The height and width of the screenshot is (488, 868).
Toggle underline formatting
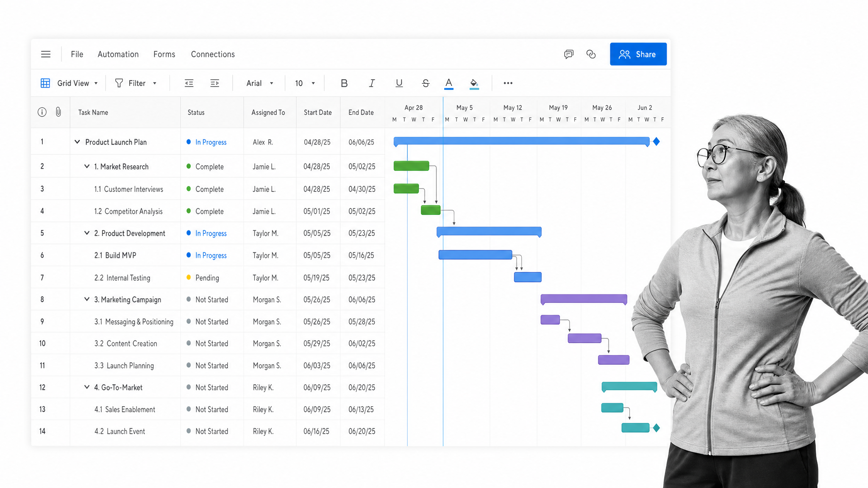(x=399, y=83)
